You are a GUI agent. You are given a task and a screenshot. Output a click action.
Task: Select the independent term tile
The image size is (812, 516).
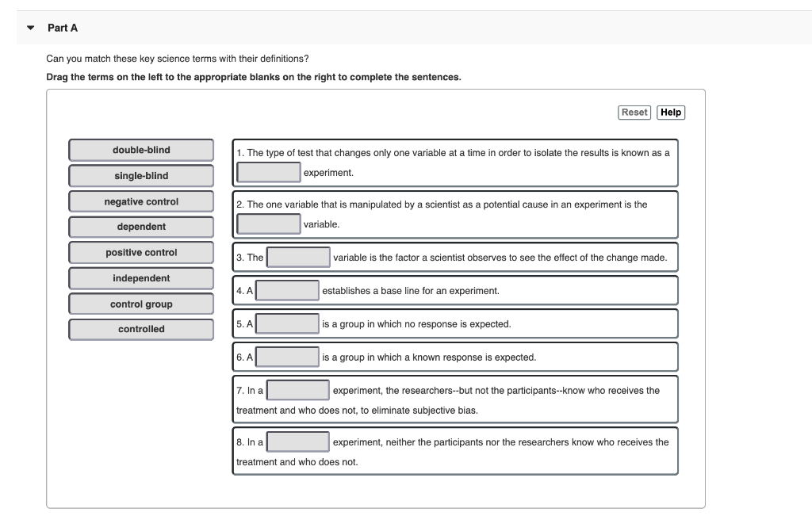(141, 278)
